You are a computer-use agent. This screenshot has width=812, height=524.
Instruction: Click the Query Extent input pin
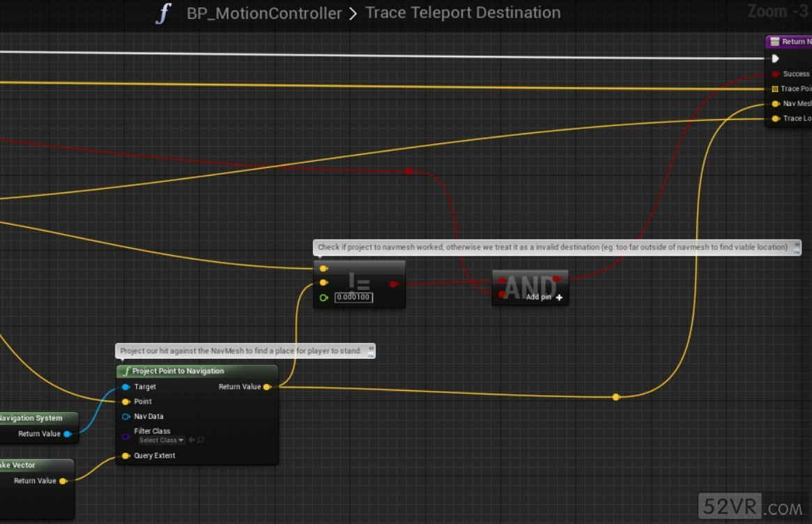coord(125,456)
